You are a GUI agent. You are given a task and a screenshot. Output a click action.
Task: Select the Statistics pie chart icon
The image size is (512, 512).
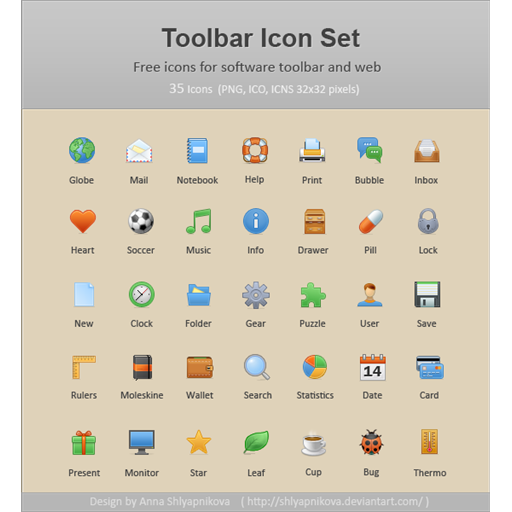315,367
